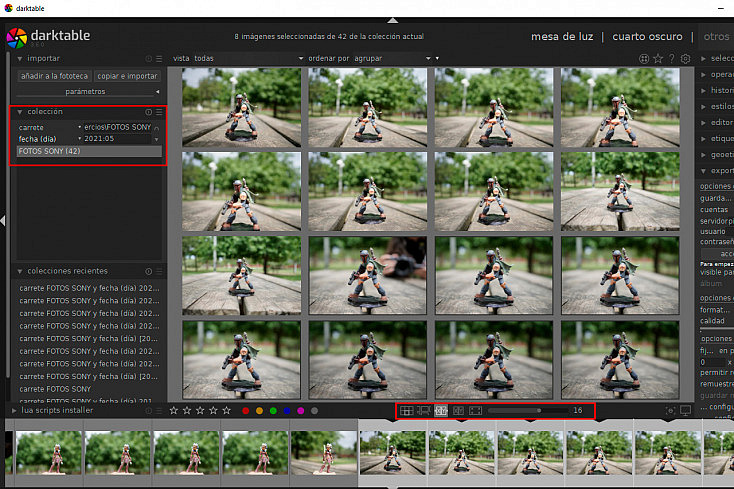Click the star overlays icon in top toolbar
The width and height of the screenshot is (734, 489).
pos(658,58)
